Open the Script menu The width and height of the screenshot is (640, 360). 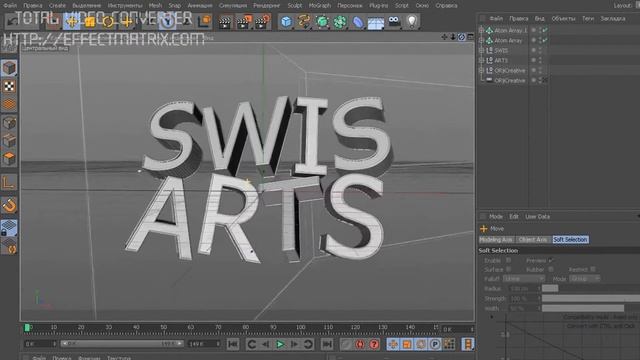coord(402,6)
